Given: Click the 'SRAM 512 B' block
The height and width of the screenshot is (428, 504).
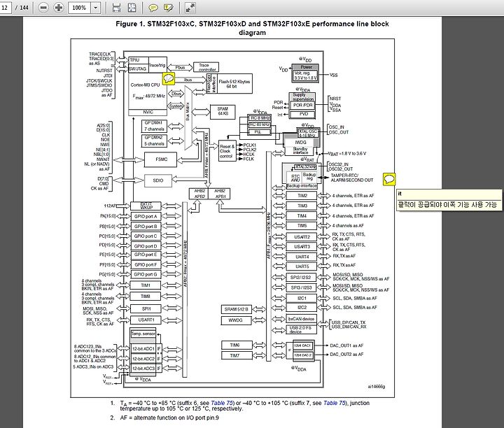Looking at the screenshot, I should 236,309.
